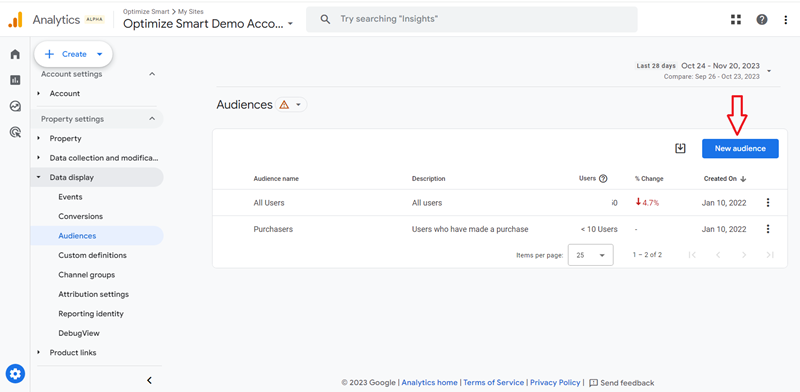Go to last page of audiences
The width and height of the screenshot is (800, 392).
coord(770,255)
